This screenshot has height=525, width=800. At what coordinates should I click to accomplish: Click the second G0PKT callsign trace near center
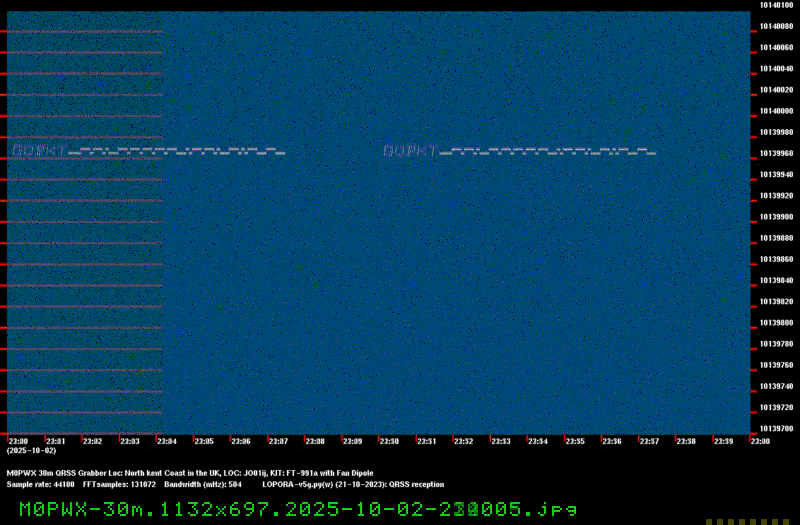pos(410,151)
